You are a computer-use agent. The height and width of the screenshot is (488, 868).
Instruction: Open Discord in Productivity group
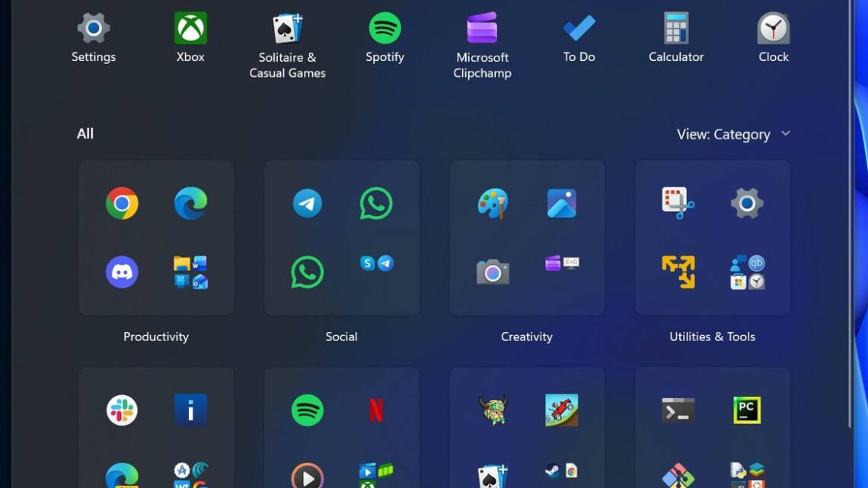click(122, 272)
